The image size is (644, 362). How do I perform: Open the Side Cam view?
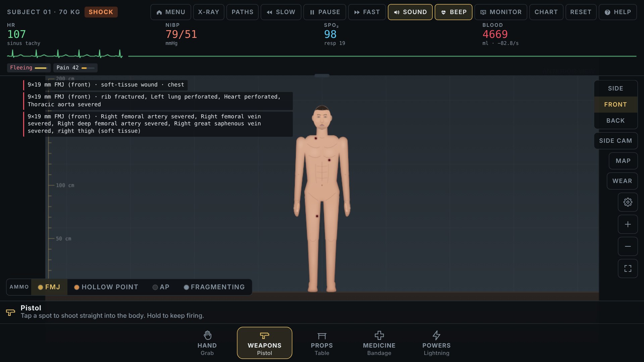pyautogui.click(x=615, y=141)
